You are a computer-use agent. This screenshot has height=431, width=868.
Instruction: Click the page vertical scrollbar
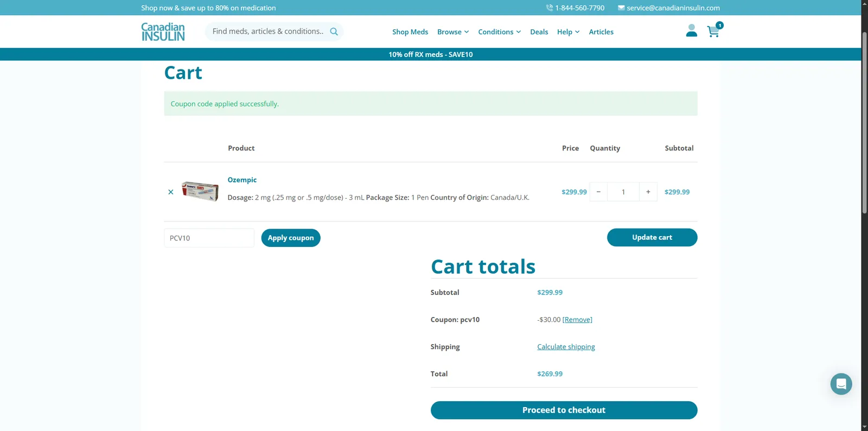(865, 123)
